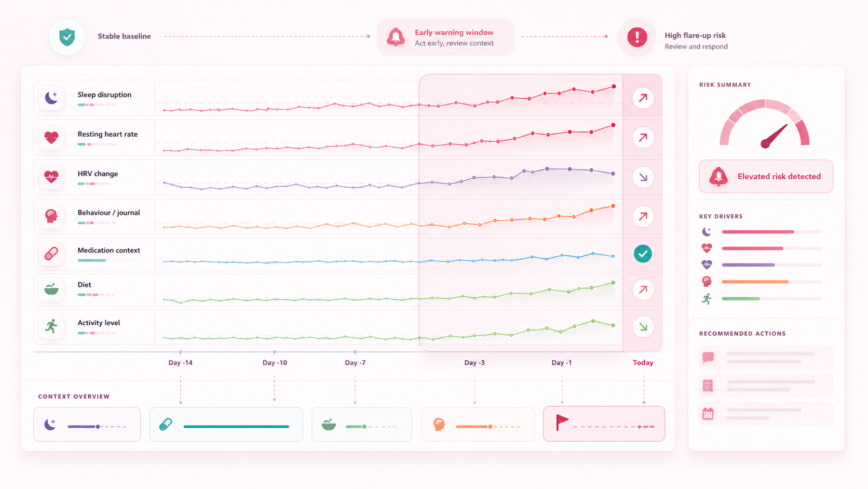Click Behaviour / journal upward trend arrow

[643, 216]
